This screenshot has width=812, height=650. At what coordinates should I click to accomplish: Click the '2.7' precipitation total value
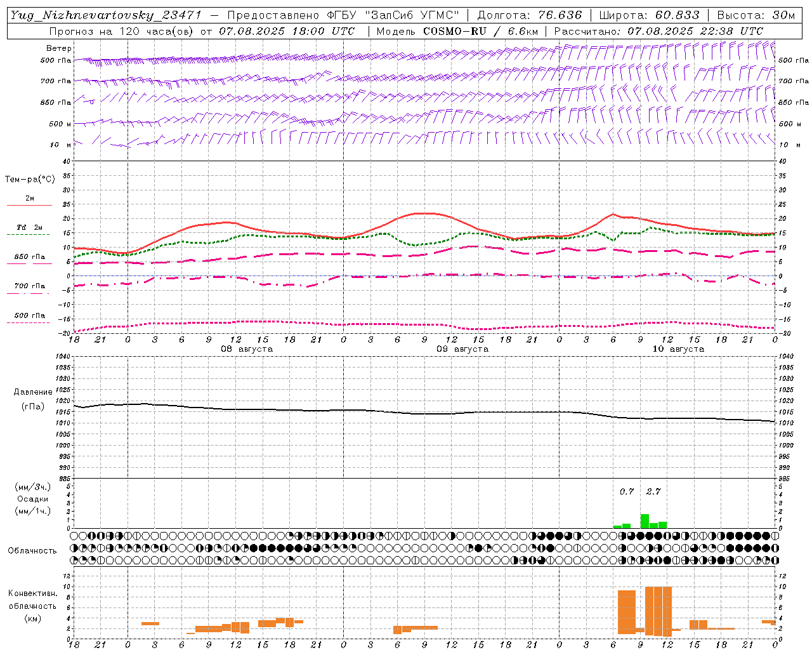click(x=653, y=491)
